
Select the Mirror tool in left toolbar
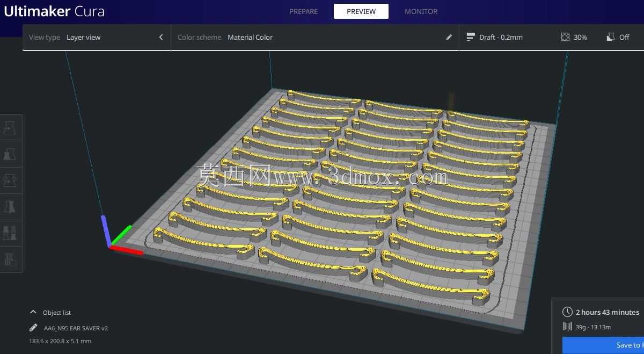click(10, 207)
